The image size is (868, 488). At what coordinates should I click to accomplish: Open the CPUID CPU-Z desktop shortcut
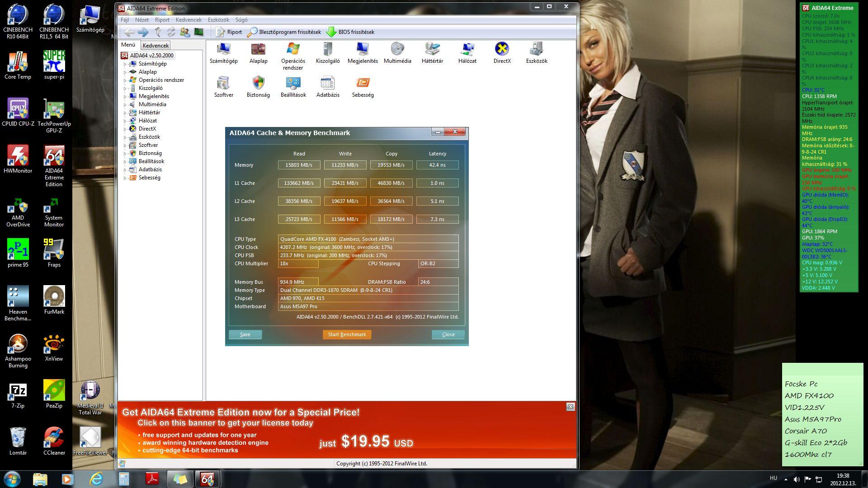pos(18,112)
